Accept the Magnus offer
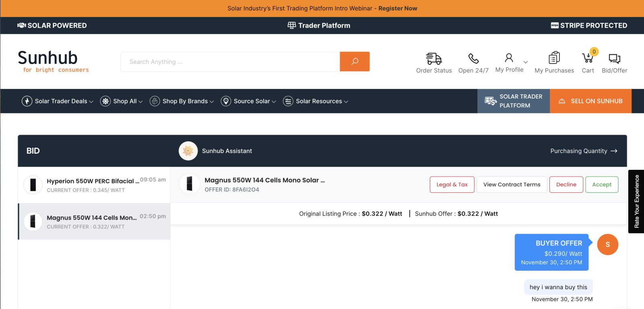The image size is (644, 309). [x=602, y=185]
